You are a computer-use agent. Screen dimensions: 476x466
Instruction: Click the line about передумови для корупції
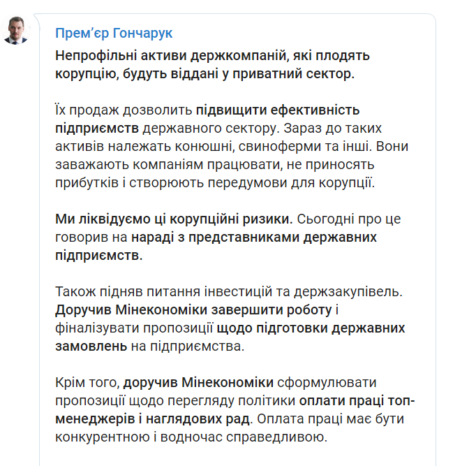click(x=214, y=183)
